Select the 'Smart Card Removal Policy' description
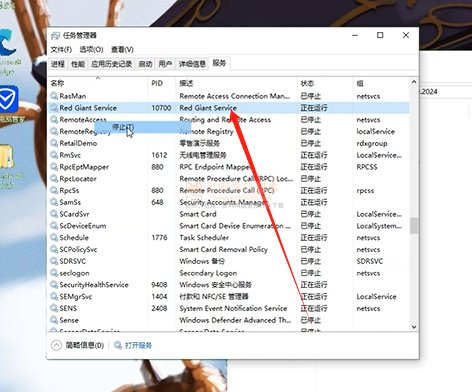The image size is (472, 392). coord(223,249)
